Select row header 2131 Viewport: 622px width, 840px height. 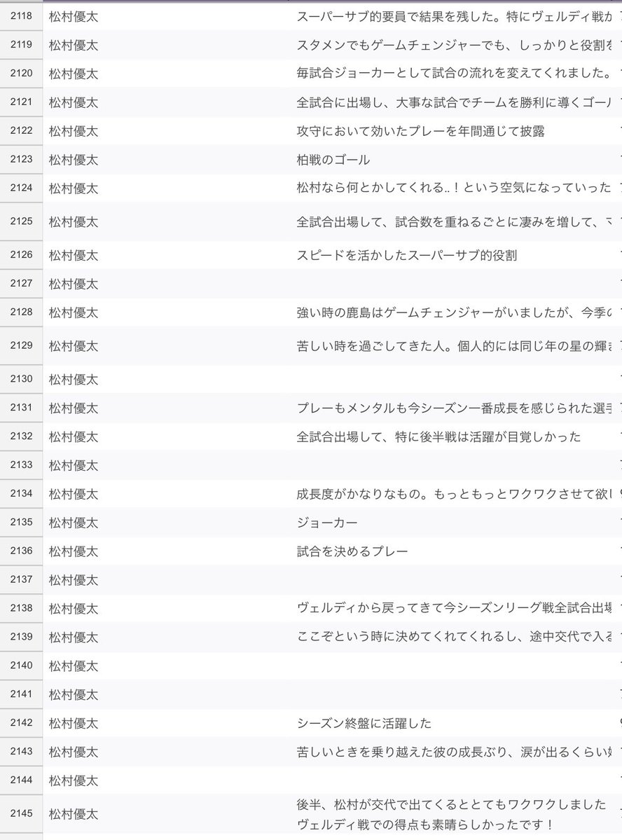(21, 408)
